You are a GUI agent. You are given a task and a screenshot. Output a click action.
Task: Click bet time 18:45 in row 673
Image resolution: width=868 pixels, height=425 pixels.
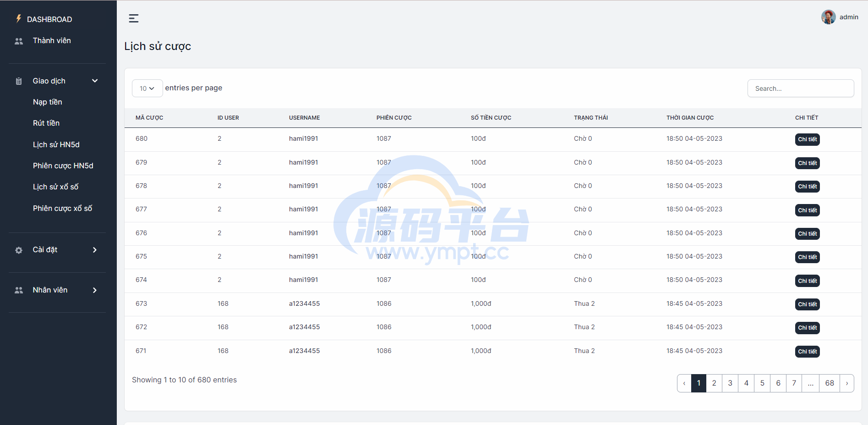(x=694, y=304)
